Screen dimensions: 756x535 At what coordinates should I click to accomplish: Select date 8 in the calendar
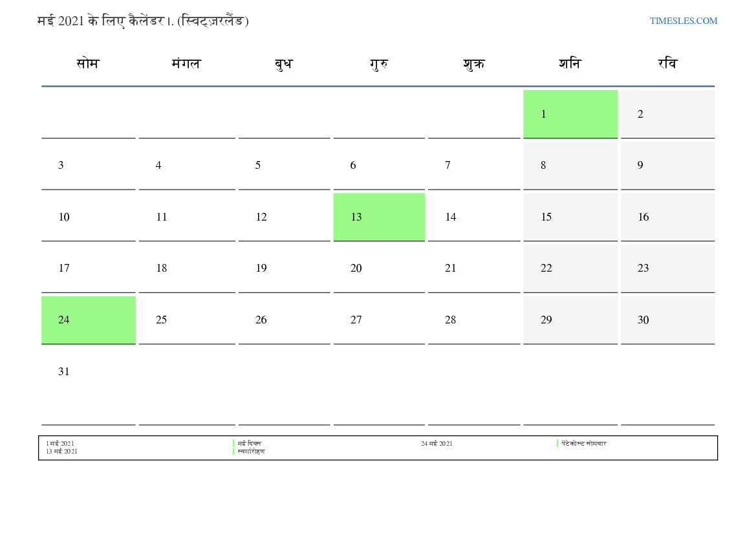pos(570,166)
